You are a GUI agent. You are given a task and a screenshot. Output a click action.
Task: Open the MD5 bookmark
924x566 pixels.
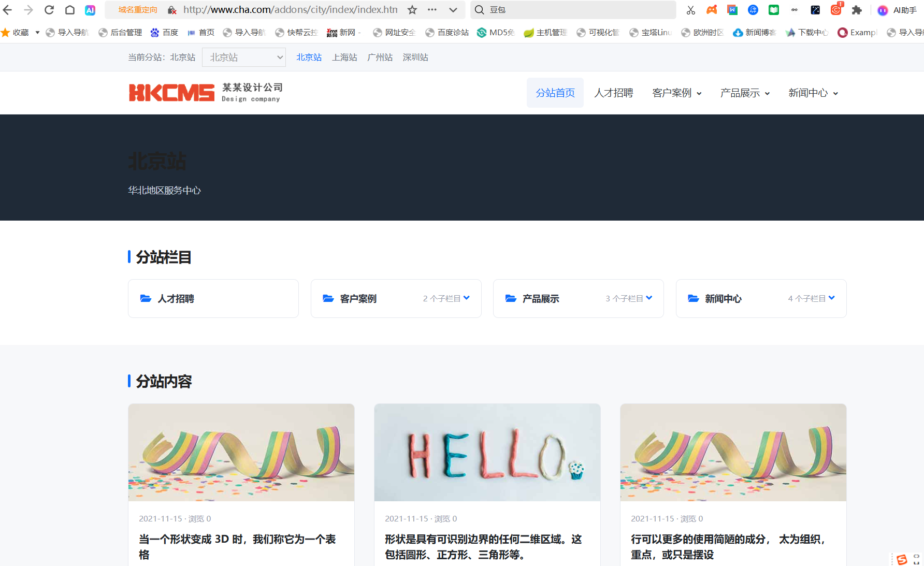coord(496,33)
